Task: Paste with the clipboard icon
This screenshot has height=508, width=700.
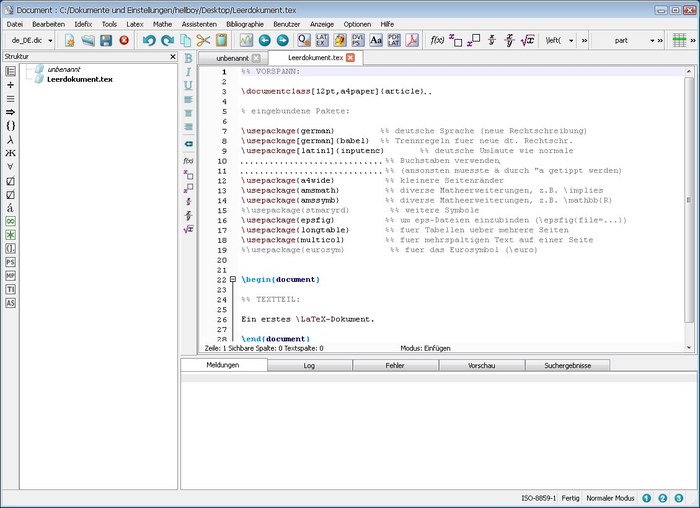Action: pyautogui.click(x=221, y=41)
